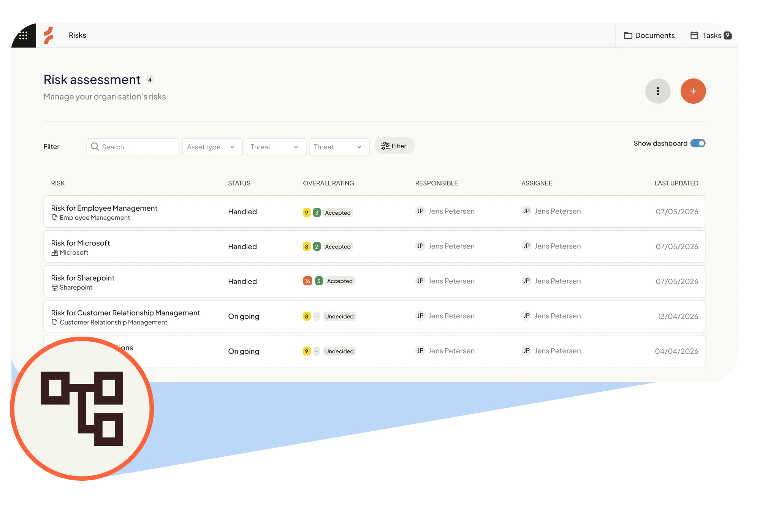Image resolution: width=760 pixels, height=532 pixels.
Task: Click the Customer Relationship Management asset icon
Action: [54, 322]
